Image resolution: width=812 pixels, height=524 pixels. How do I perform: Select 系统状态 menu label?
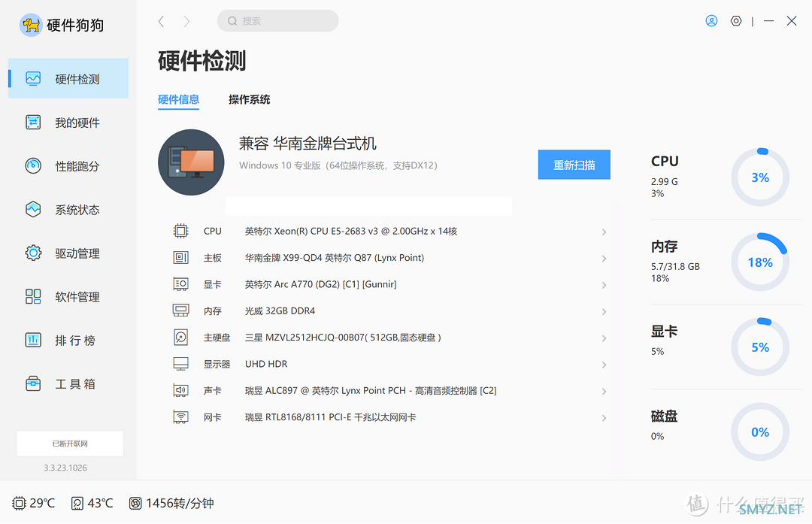pos(77,210)
